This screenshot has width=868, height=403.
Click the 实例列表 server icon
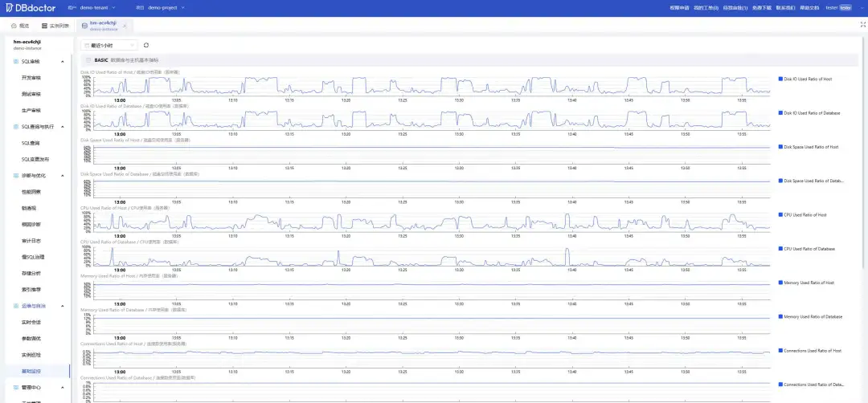pos(44,26)
